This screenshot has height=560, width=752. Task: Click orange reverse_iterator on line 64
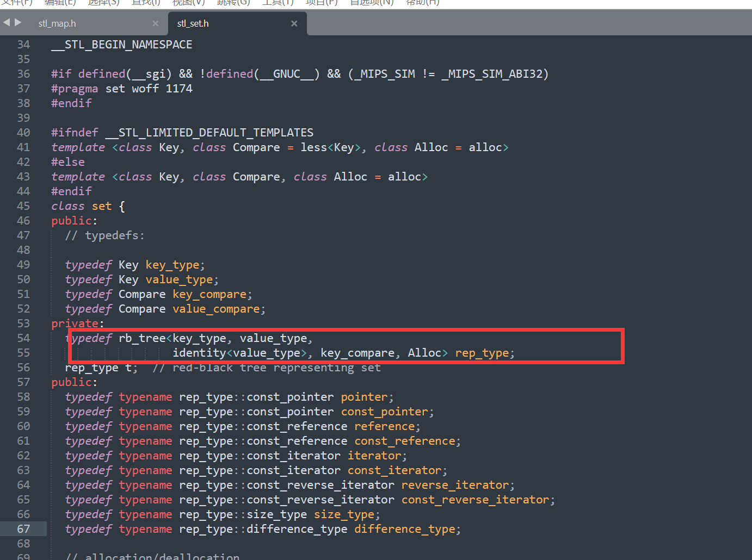click(x=455, y=485)
